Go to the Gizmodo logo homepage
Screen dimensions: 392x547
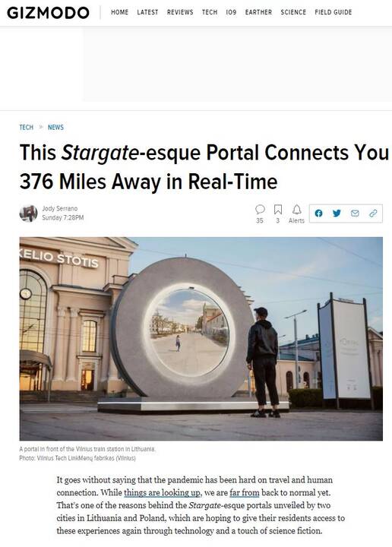point(48,13)
